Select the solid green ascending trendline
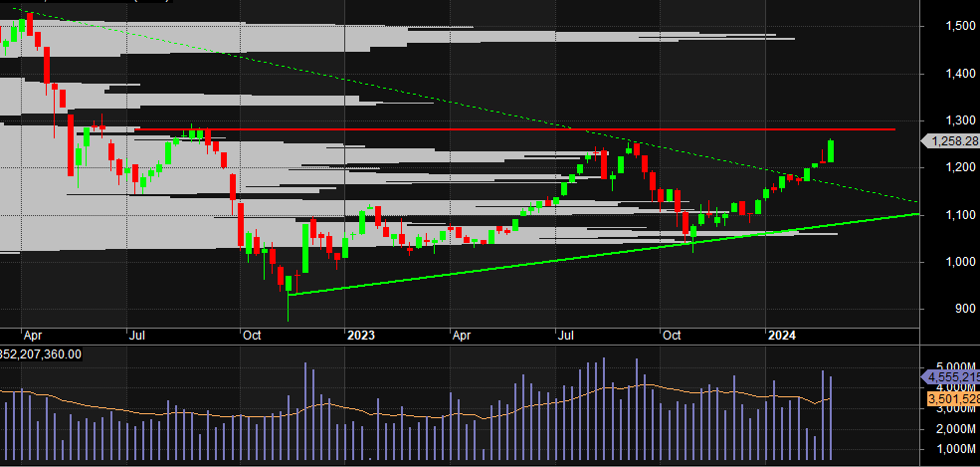Screen dimensions: 980x467 point(597,255)
